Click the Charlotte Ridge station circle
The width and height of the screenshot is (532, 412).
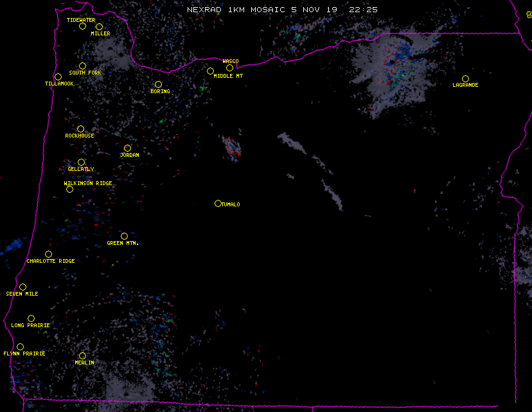pos(48,255)
